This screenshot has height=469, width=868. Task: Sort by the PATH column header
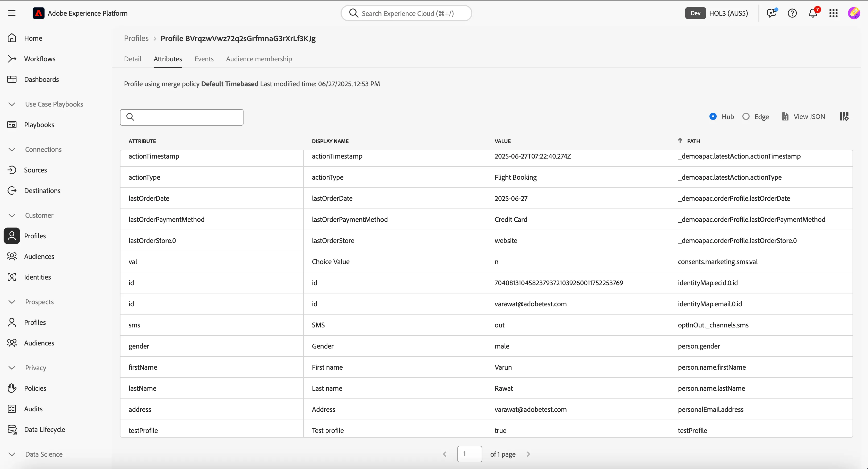(693, 141)
